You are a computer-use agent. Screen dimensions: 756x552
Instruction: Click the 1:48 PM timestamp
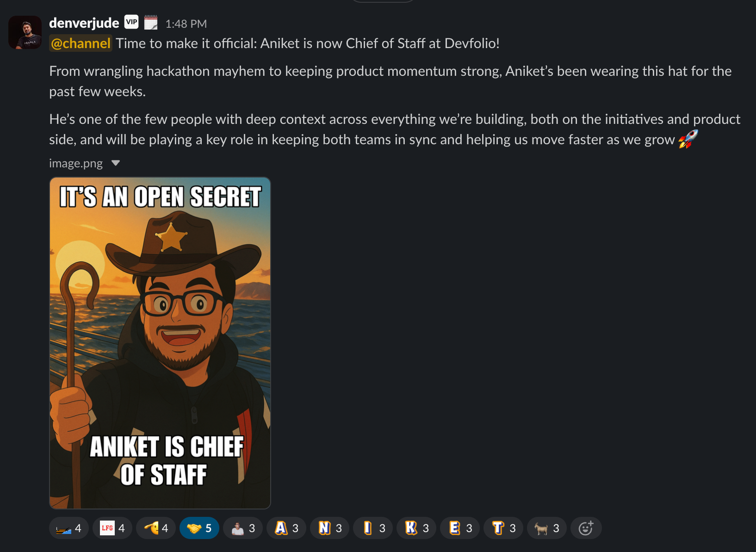click(x=186, y=24)
